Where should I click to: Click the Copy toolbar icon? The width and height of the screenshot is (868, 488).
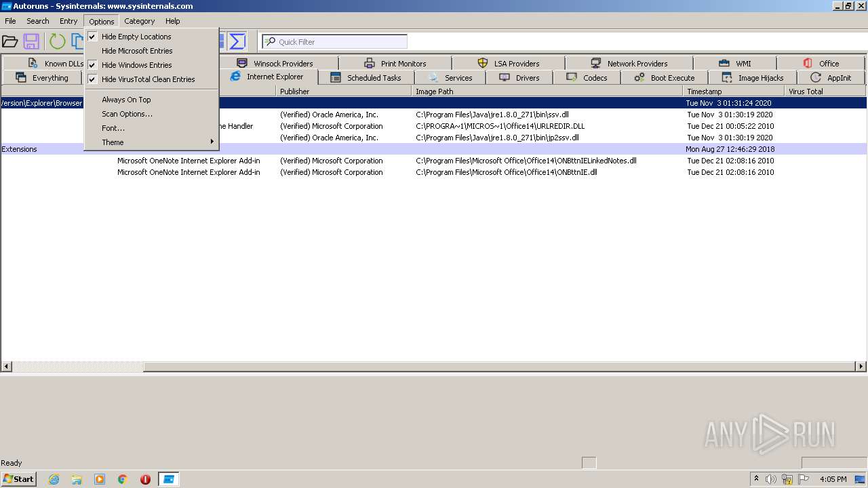click(77, 41)
